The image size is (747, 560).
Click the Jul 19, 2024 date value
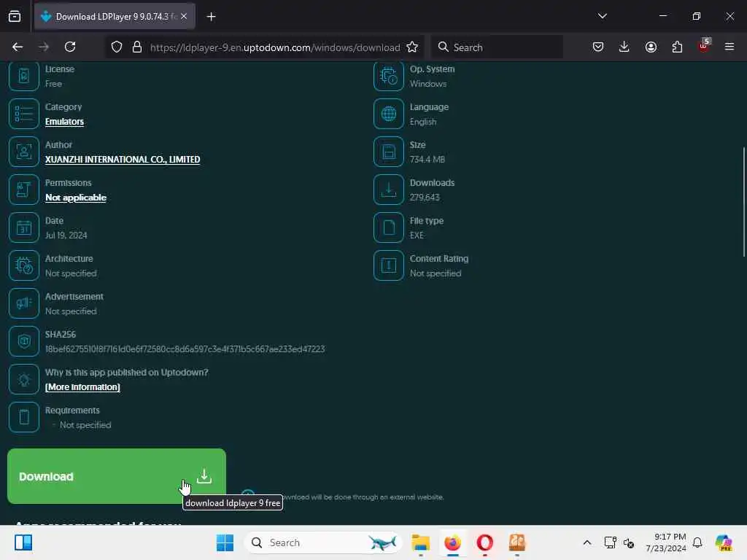tap(66, 236)
